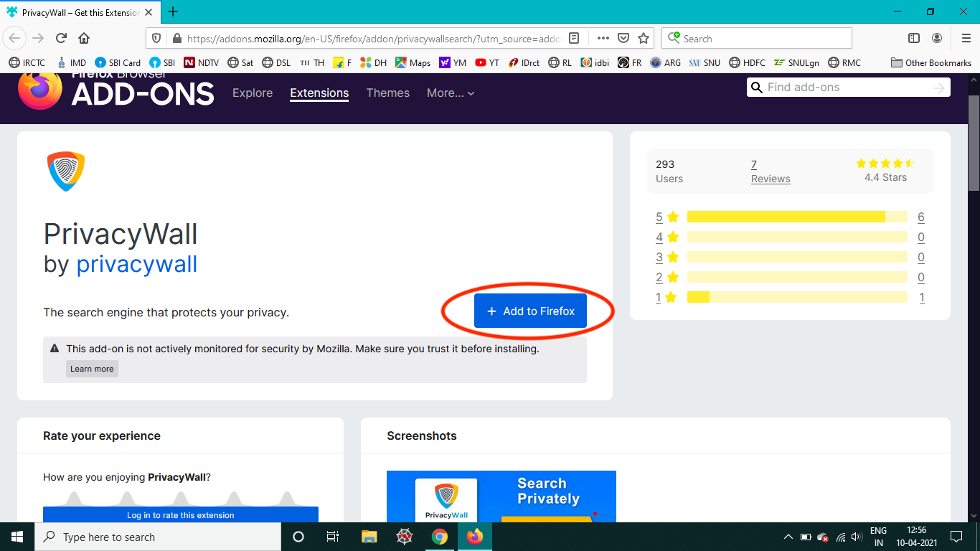Click the Learn more button in warning box
This screenshot has height=551, width=980.
(x=92, y=369)
